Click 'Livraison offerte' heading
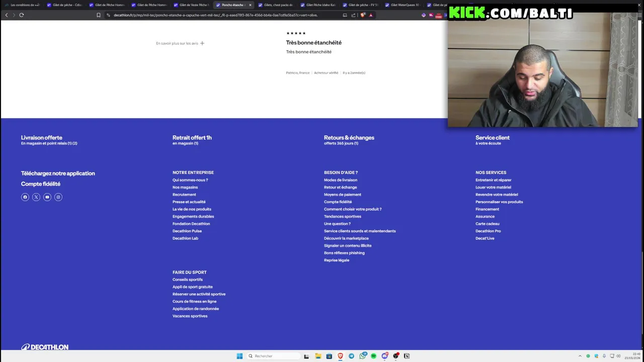This screenshot has width=644, height=362. click(x=42, y=138)
